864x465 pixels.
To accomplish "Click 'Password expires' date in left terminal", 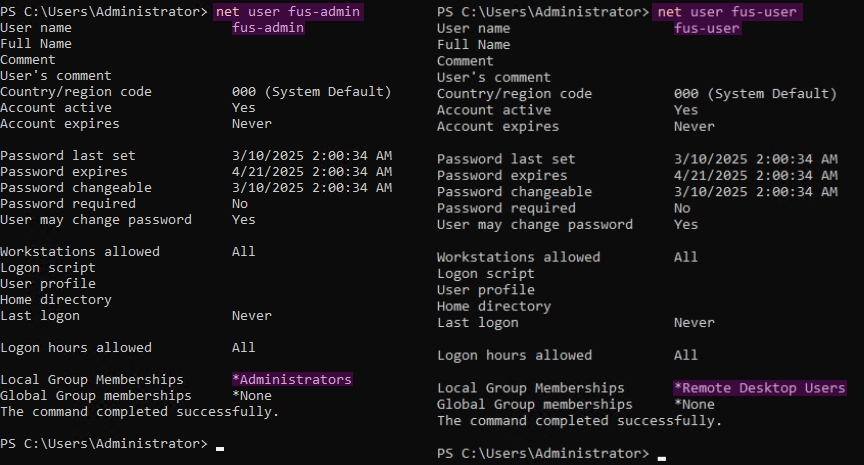I will point(312,172).
